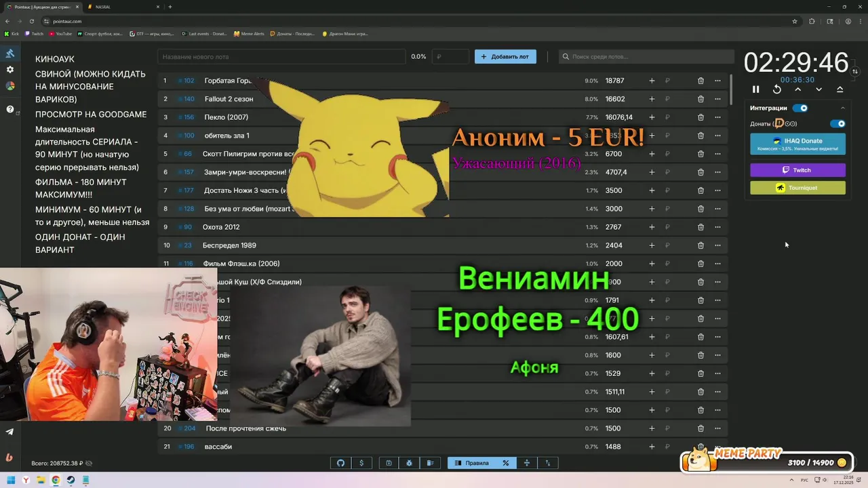Image resolution: width=868 pixels, height=488 pixels.
Task: Open the help question mark icon
Action: (x=10, y=109)
